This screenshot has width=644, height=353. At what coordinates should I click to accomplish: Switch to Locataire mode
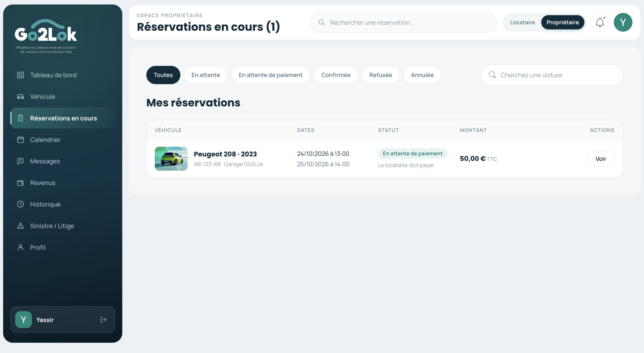point(522,22)
